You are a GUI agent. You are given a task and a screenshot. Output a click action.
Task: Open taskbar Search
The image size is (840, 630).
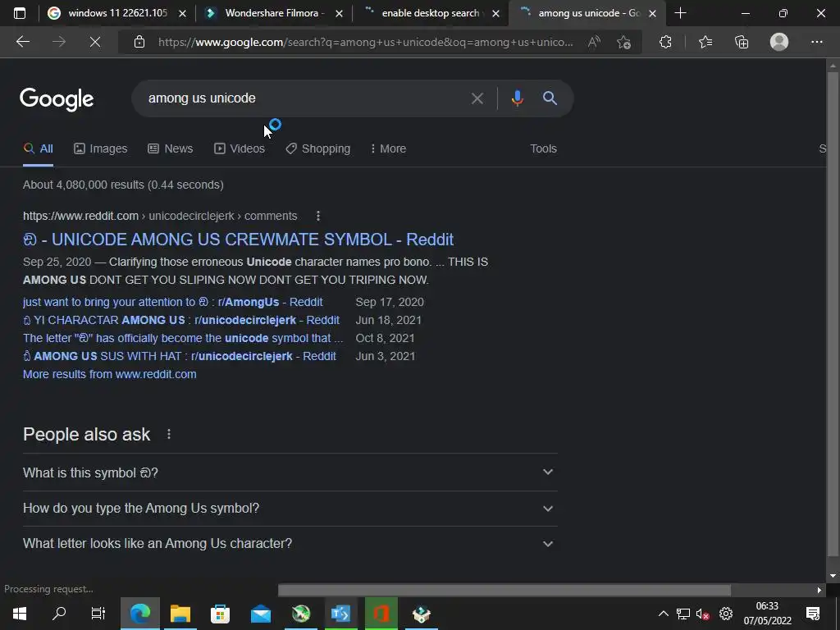click(59, 614)
